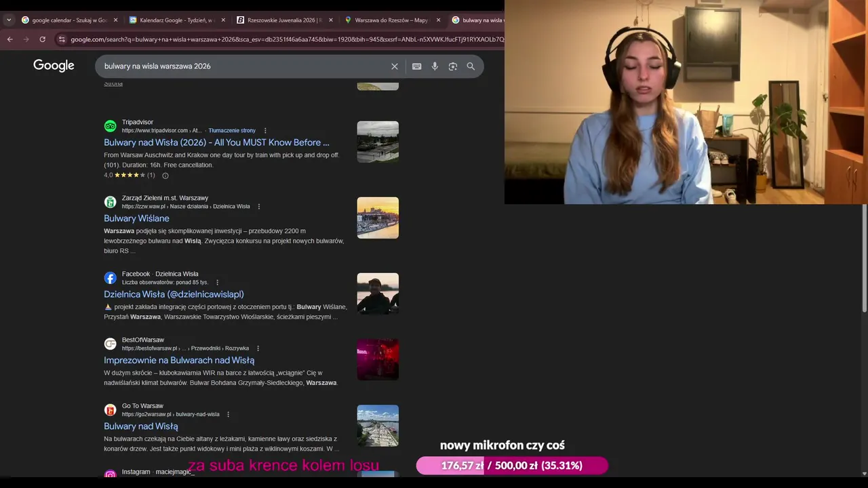The width and height of the screenshot is (868, 488).
Task: Open 'Bulwary nad Wisła (2026) - All You MUST Know' result
Action: [216, 142]
